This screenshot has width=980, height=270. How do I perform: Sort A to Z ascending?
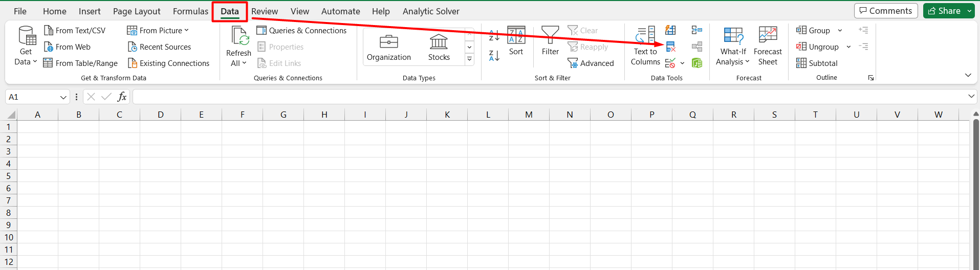pos(494,35)
